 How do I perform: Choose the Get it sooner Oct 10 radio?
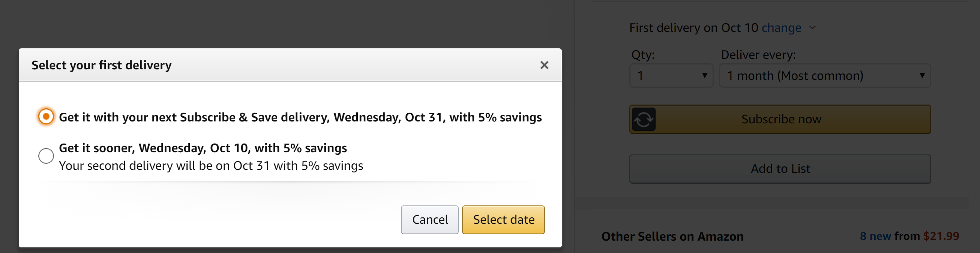click(46, 156)
